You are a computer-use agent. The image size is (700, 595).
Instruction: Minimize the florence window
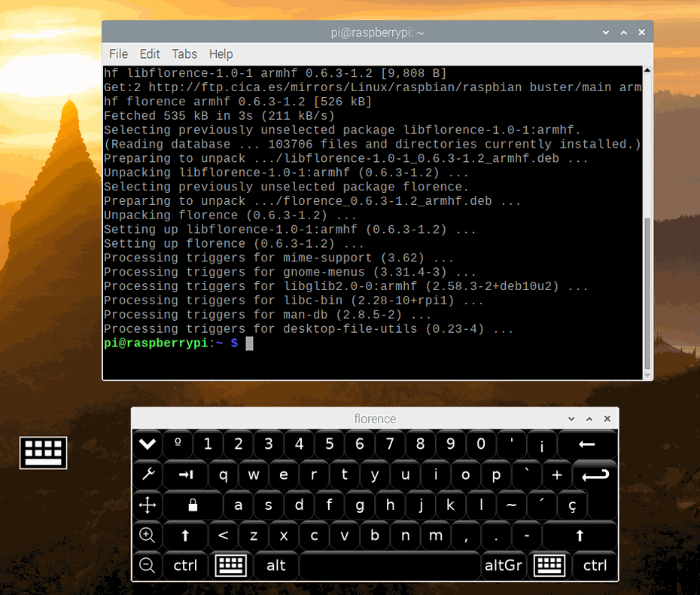pos(571,419)
